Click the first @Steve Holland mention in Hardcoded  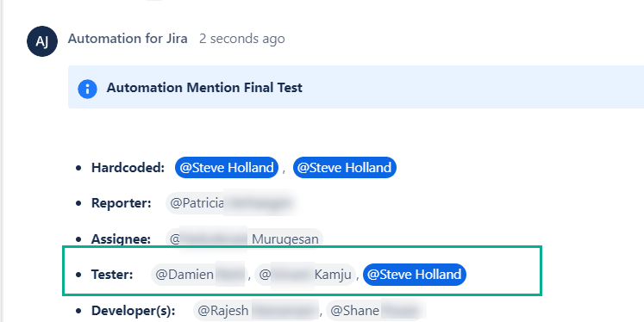coord(227,167)
